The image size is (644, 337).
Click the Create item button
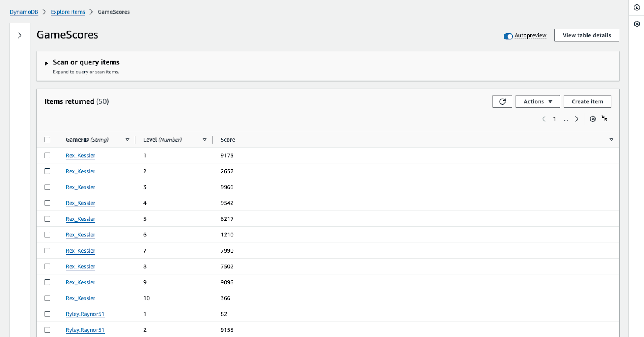tap(587, 101)
